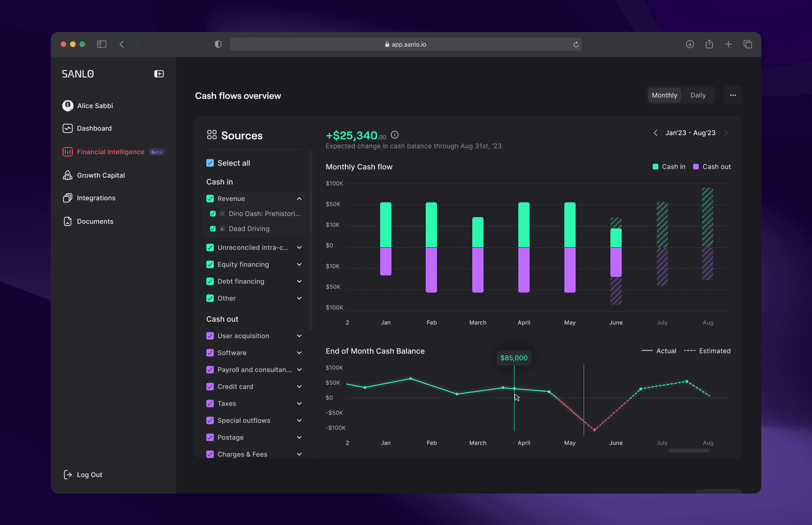812x525 pixels.
Task: Open the three-dot more options menu
Action: click(x=733, y=95)
